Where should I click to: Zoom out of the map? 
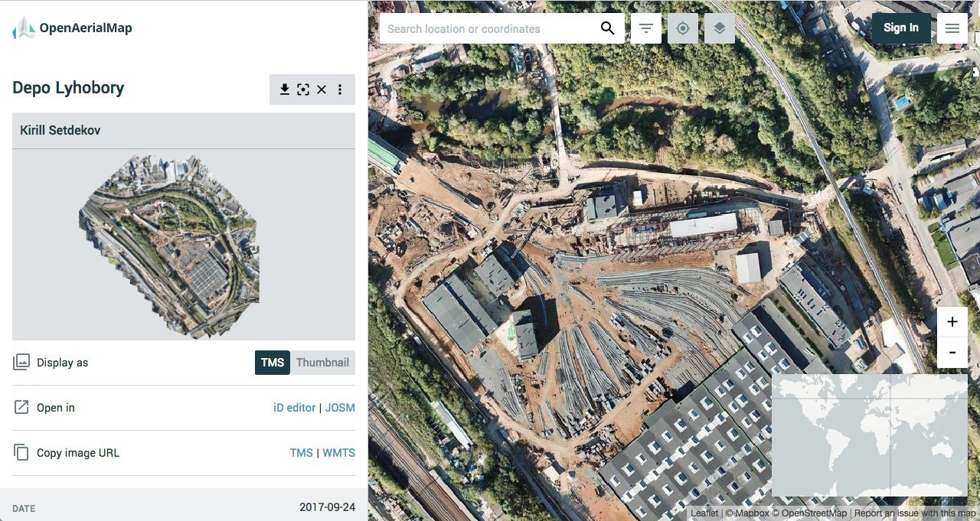(952, 353)
